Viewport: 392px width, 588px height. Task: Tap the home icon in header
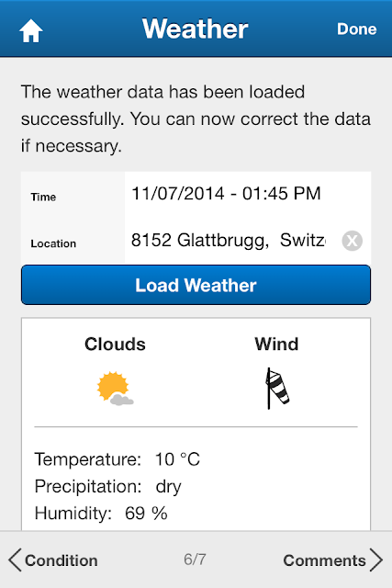30,30
